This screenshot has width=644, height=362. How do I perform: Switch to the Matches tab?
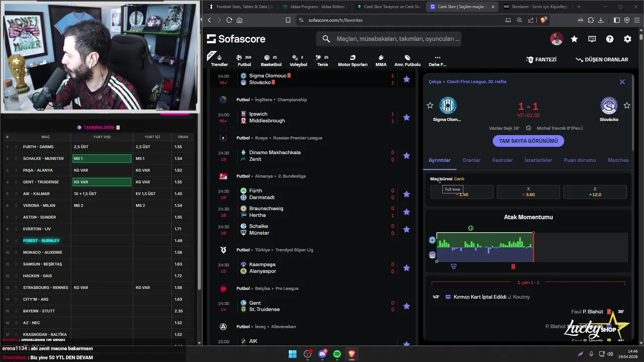click(x=618, y=160)
